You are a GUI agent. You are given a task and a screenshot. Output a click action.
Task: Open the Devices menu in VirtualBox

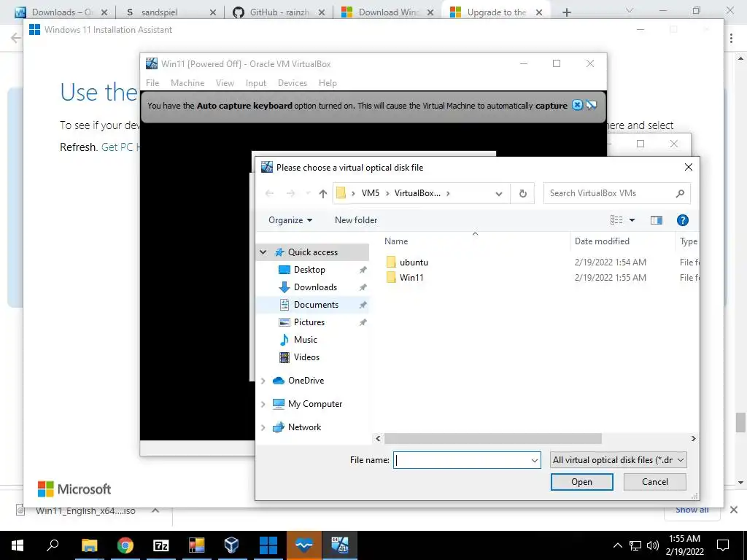click(292, 83)
